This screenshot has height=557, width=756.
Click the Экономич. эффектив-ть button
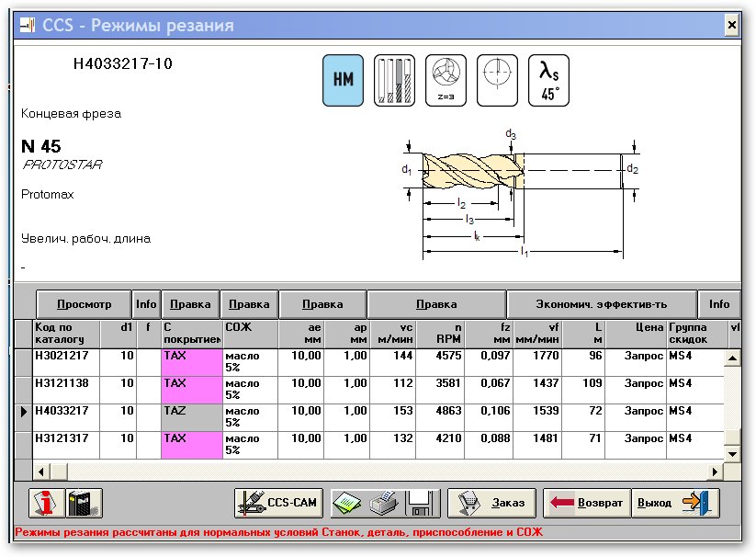click(602, 304)
